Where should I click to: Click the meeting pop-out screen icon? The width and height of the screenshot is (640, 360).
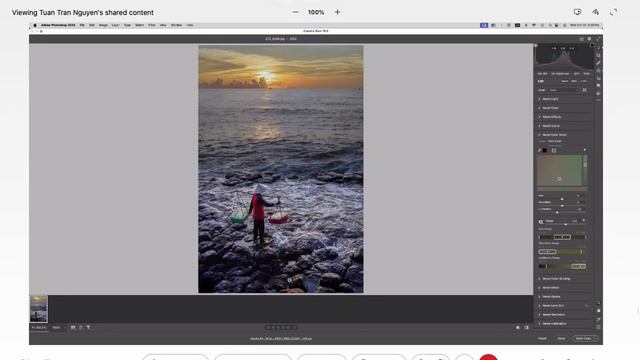[577, 12]
